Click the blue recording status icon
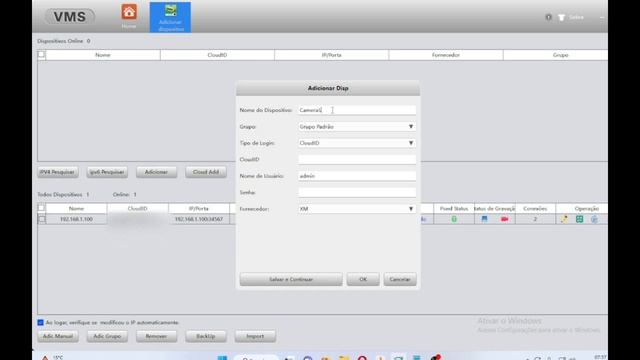Screen dimensions: 640x360 (484, 219)
